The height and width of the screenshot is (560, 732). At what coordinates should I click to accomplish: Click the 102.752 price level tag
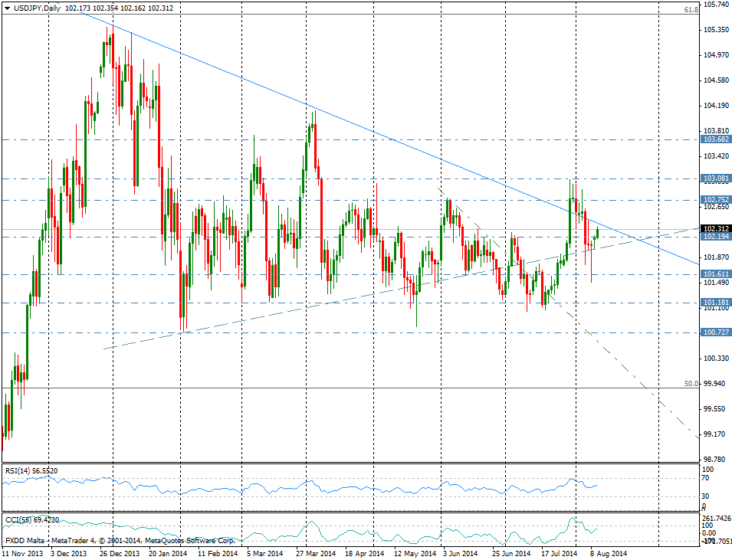[x=716, y=200]
